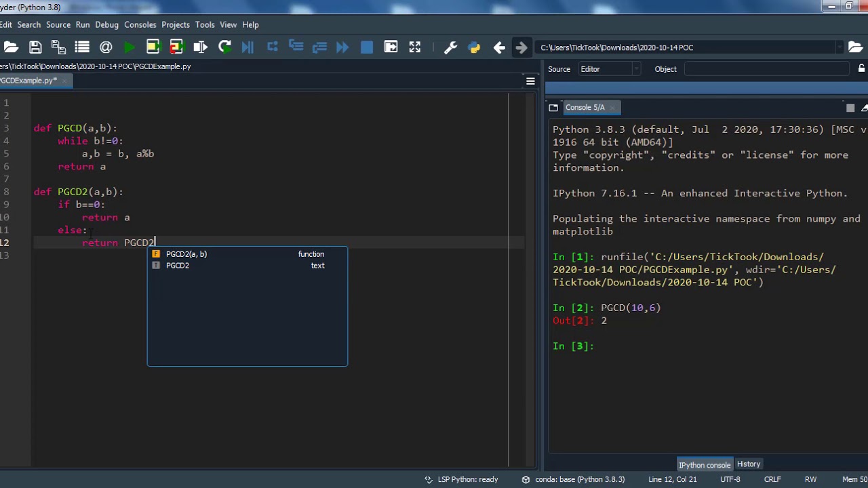Click the CRLF line ending status

point(772,479)
